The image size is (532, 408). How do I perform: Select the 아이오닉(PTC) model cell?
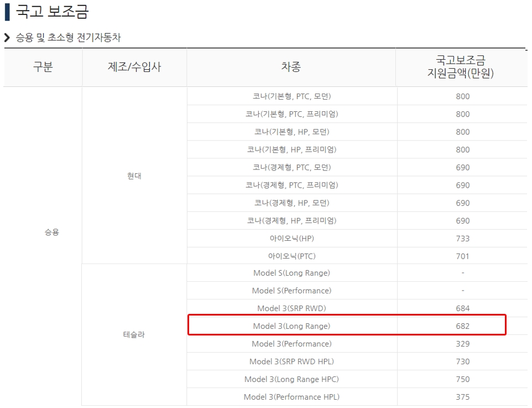pos(292,256)
